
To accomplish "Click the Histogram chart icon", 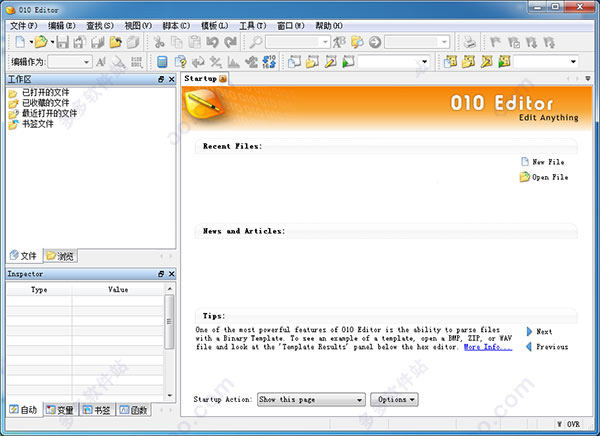I will tap(233, 62).
